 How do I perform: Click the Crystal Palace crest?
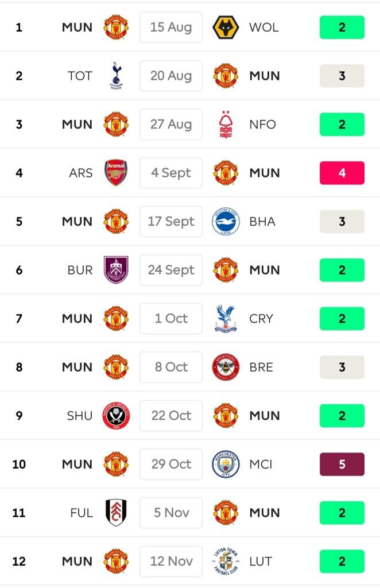pyautogui.click(x=226, y=319)
